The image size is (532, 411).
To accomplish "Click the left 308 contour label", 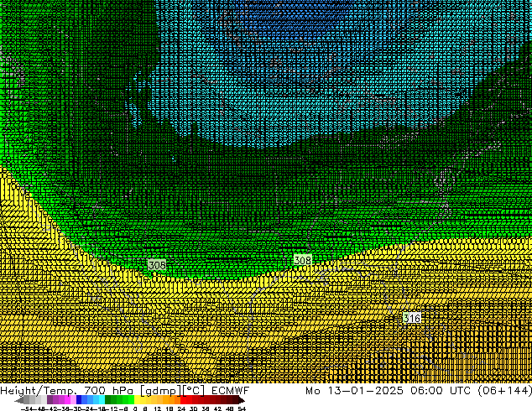I will point(157,265).
